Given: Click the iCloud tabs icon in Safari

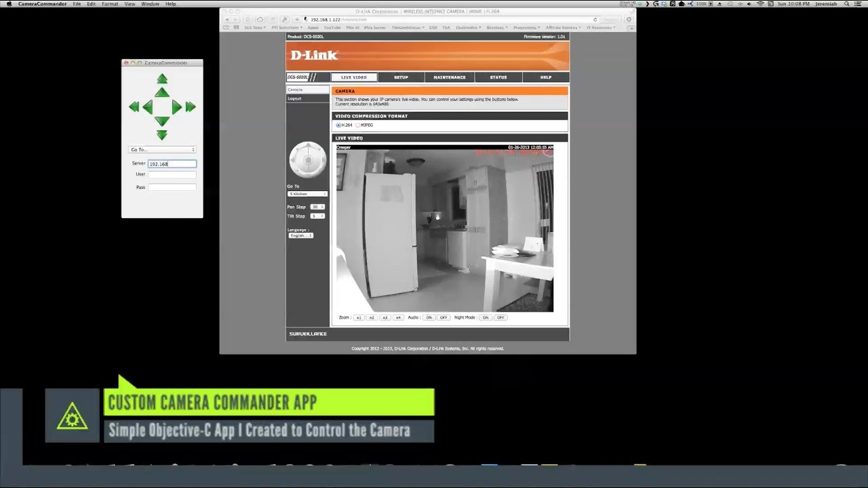Looking at the screenshot, I should (260, 20).
